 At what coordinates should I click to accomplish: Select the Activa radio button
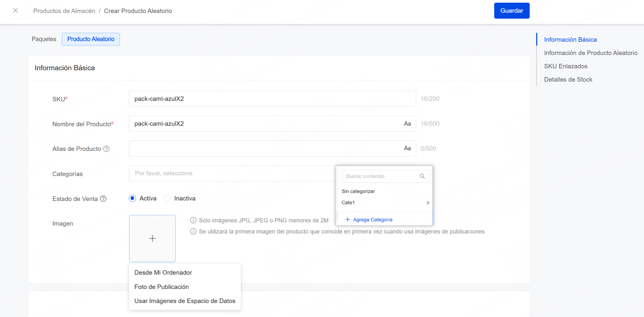[x=132, y=198]
